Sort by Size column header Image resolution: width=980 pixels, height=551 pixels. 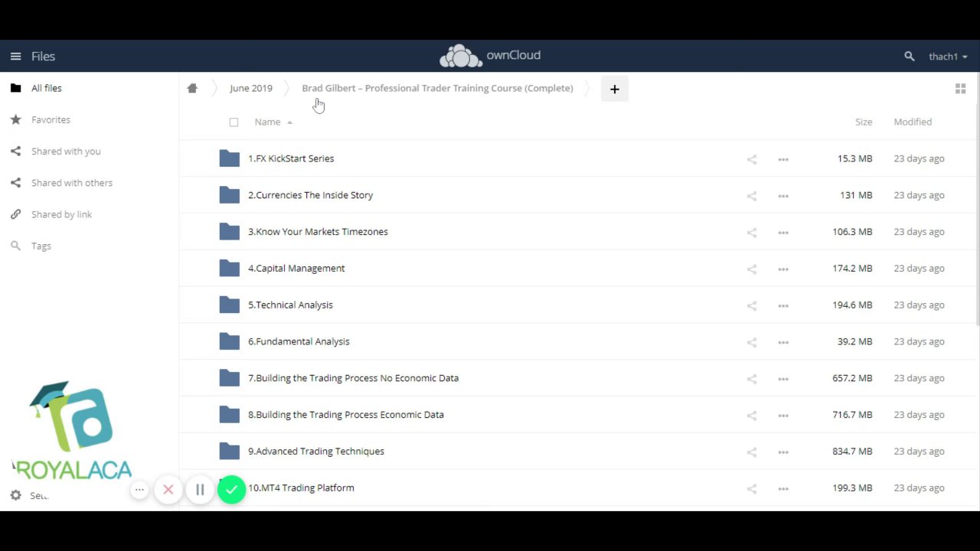click(864, 122)
